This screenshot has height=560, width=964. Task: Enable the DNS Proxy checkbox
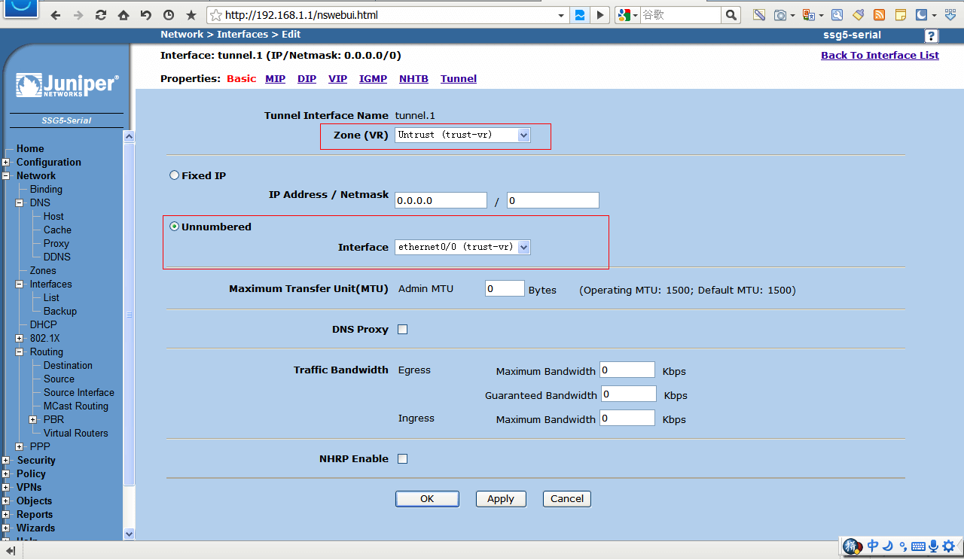pyautogui.click(x=402, y=330)
